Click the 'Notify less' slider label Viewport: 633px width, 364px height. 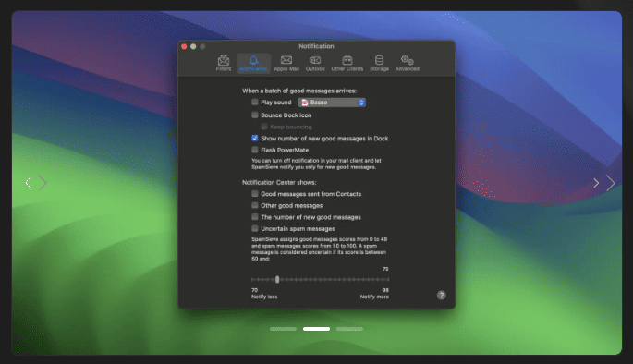pyautogui.click(x=264, y=297)
